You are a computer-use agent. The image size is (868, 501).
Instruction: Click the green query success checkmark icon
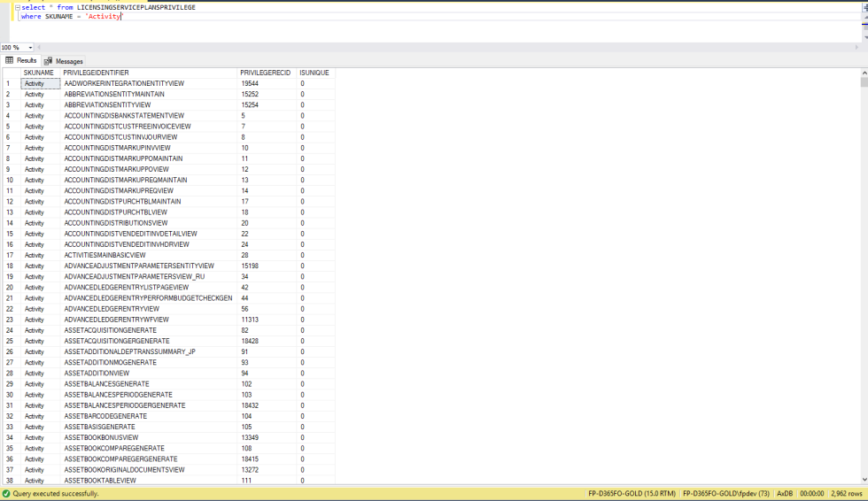[x=6, y=494]
